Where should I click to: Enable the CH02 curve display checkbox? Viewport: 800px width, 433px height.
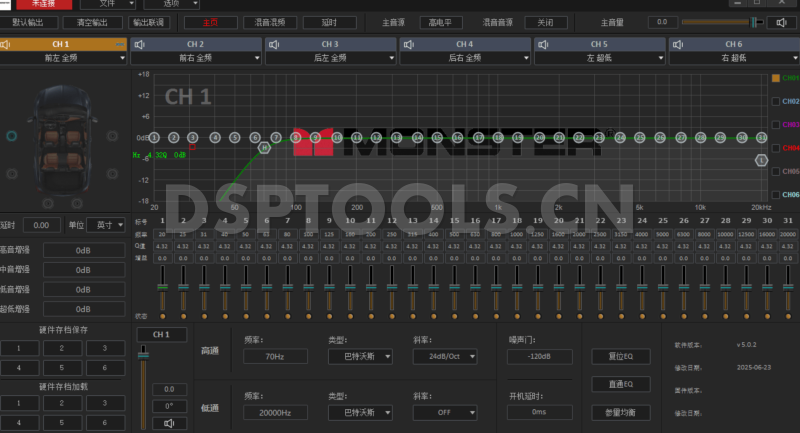(776, 101)
